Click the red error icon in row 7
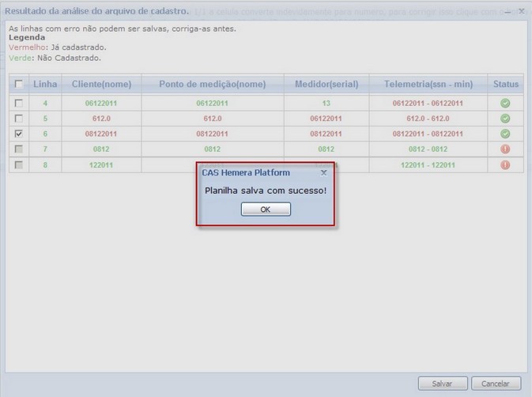Viewport: 532px width, 397px height. (x=505, y=149)
